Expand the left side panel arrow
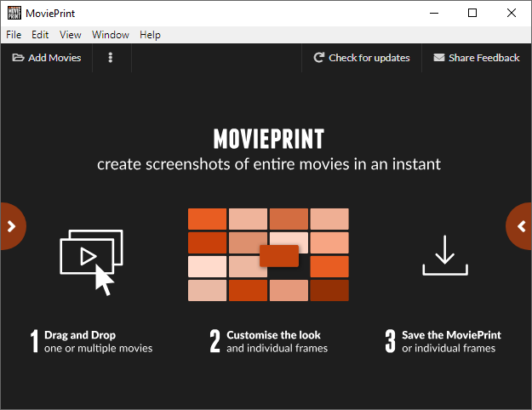This screenshot has width=532, height=410. pos(12,226)
